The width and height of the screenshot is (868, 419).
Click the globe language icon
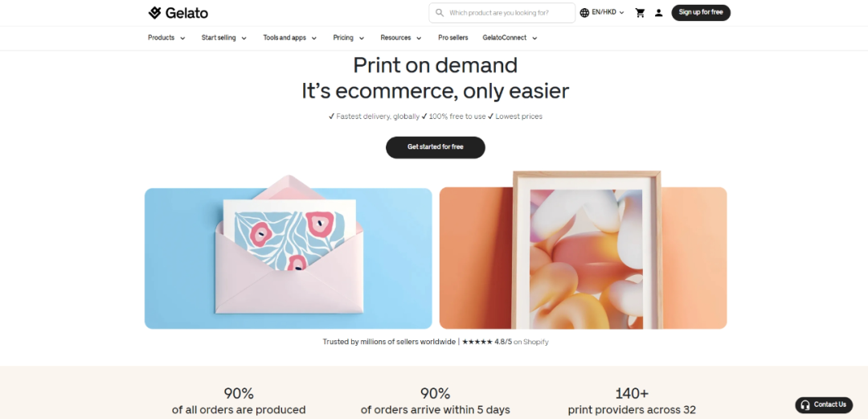pos(584,13)
